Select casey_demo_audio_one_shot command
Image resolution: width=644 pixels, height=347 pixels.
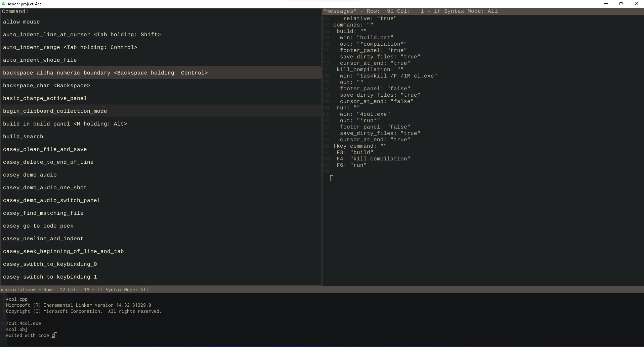coord(161,188)
